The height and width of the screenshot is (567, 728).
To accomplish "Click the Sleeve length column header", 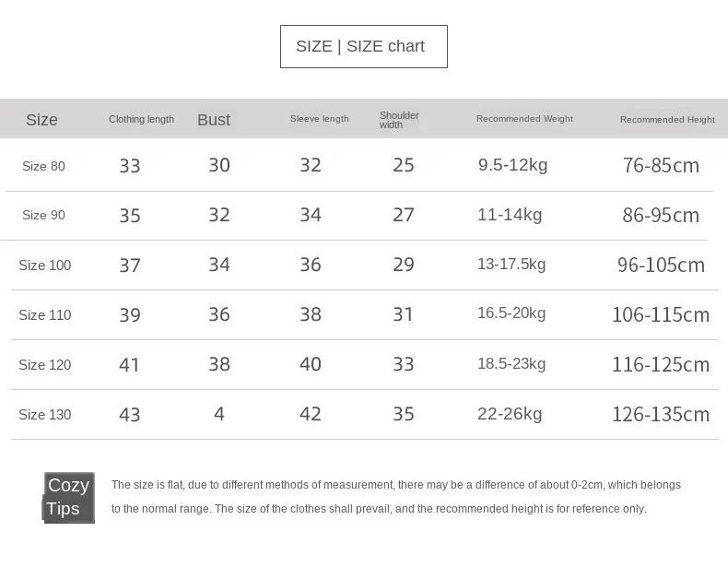I will [319, 119].
